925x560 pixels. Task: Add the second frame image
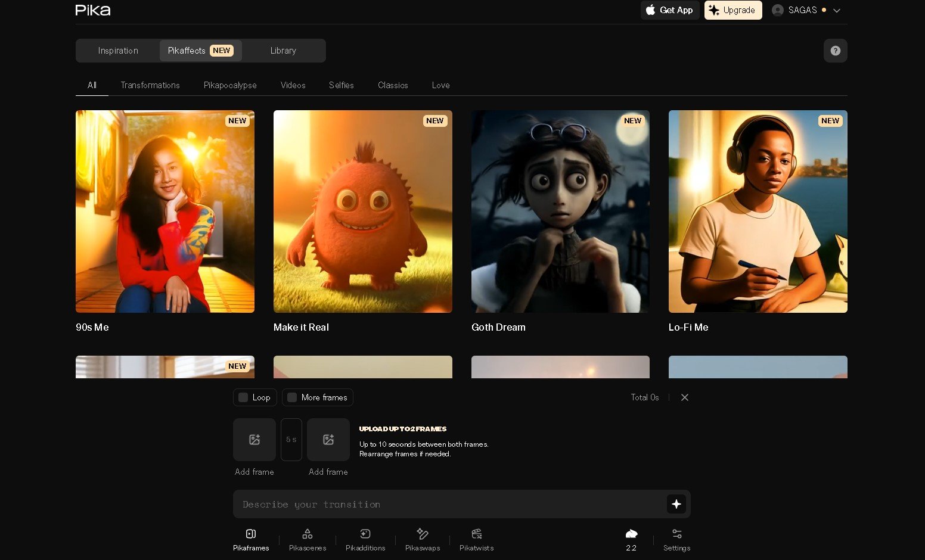coord(328,440)
